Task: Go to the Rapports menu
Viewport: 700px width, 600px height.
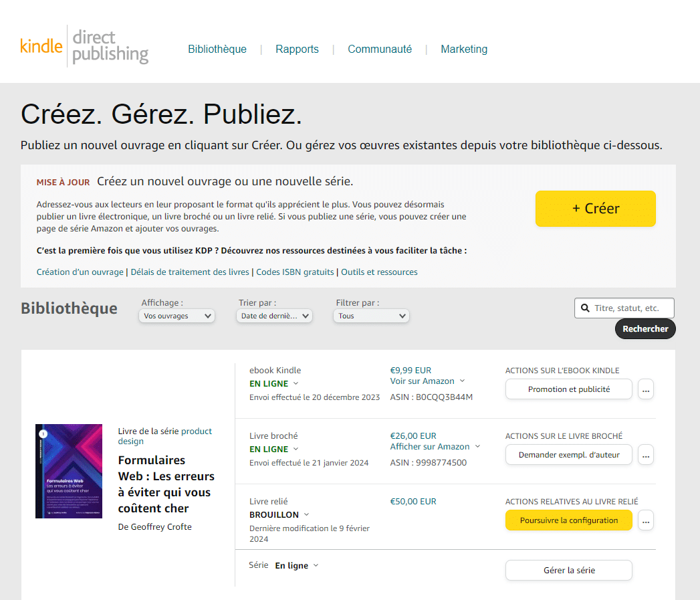Action: point(297,49)
